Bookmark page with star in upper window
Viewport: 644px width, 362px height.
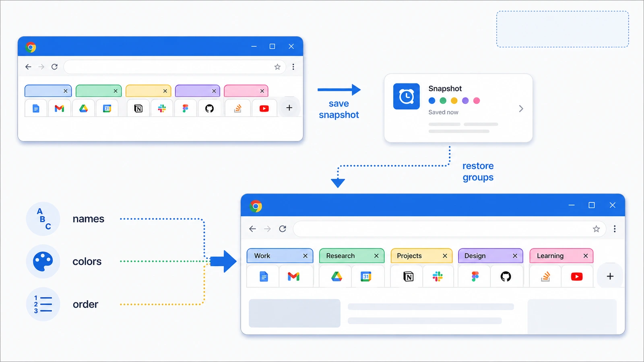pyautogui.click(x=277, y=67)
